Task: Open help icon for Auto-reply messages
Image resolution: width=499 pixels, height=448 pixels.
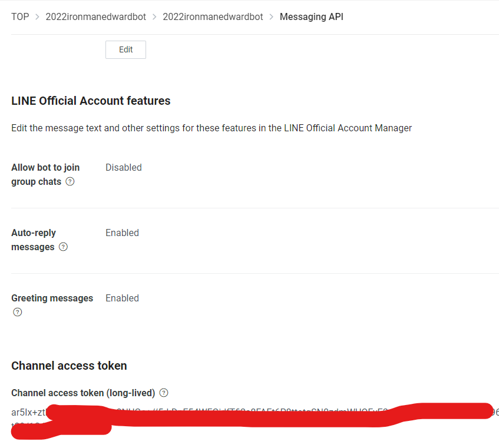Action: click(63, 247)
